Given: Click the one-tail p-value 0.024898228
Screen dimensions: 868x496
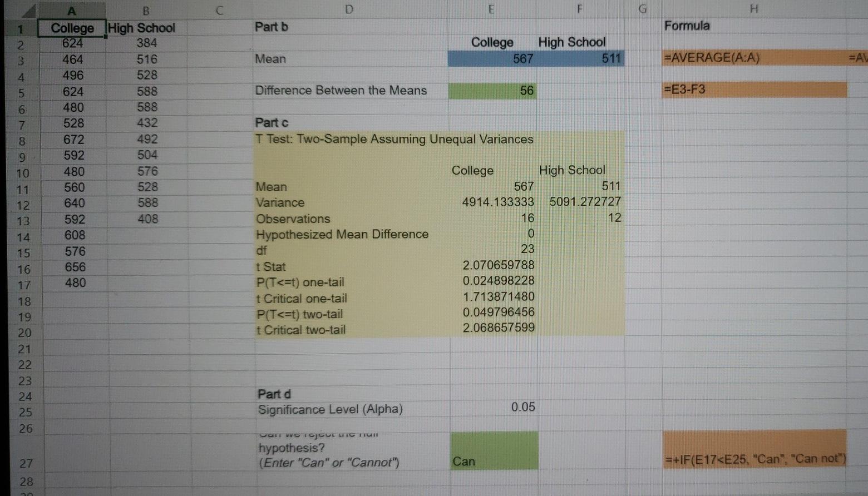Looking at the screenshot, I should point(498,281).
